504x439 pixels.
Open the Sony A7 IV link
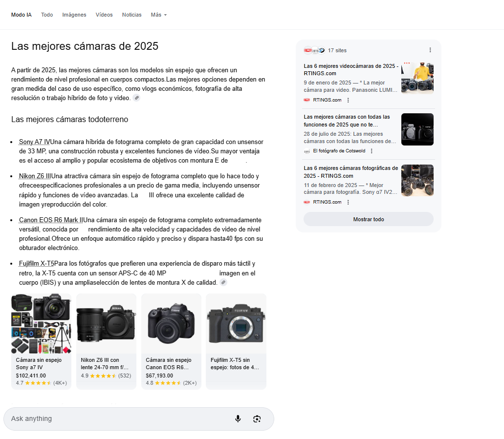[34, 142]
